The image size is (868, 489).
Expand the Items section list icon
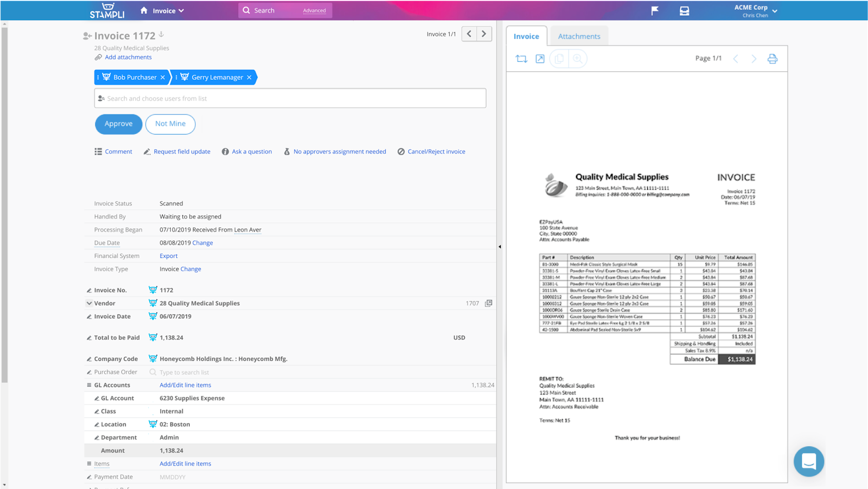coord(89,464)
